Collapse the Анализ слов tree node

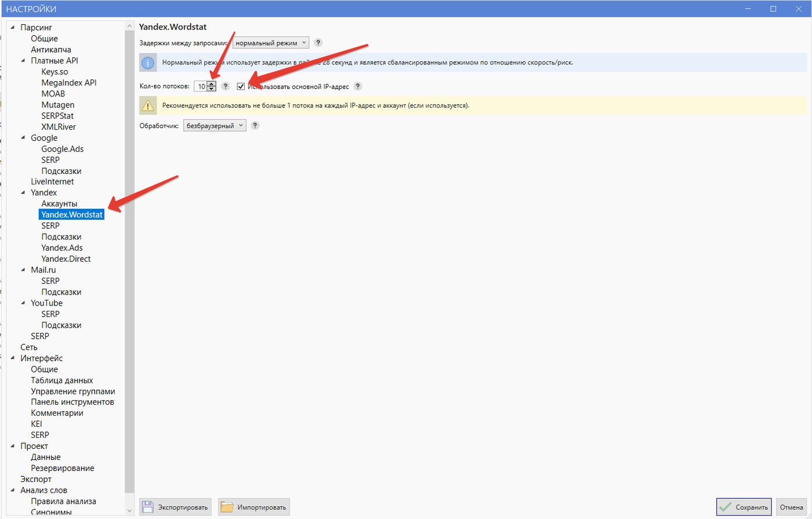tap(13, 491)
